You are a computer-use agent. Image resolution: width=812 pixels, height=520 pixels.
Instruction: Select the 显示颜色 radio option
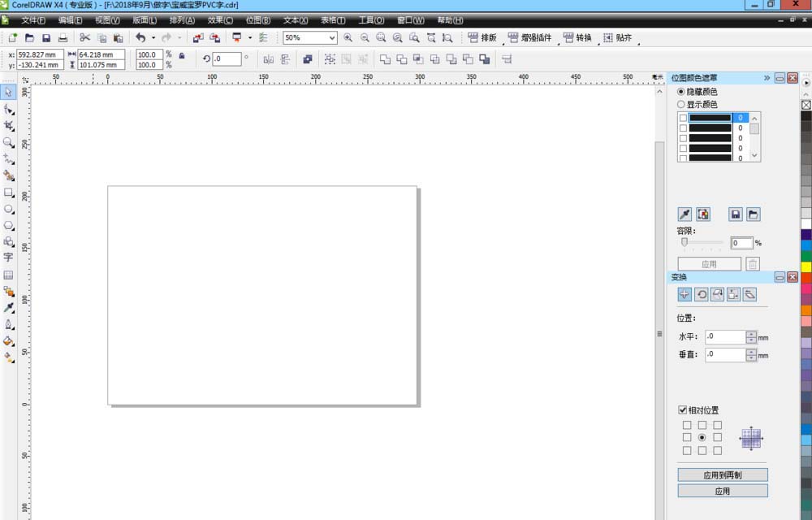681,104
